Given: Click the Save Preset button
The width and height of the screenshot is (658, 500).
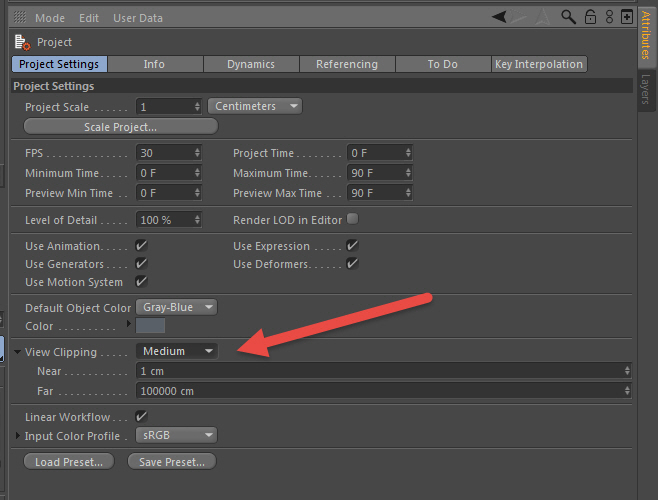Looking at the screenshot, I should tap(172, 462).
